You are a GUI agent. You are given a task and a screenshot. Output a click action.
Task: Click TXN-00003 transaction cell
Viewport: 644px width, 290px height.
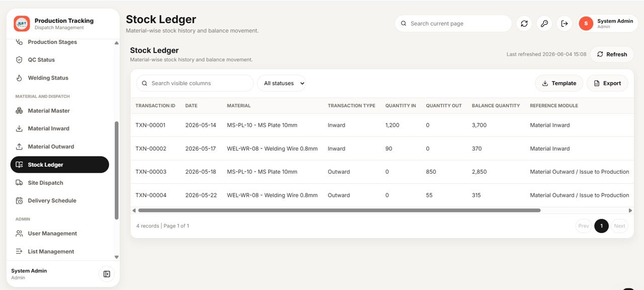(x=151, y=172)
